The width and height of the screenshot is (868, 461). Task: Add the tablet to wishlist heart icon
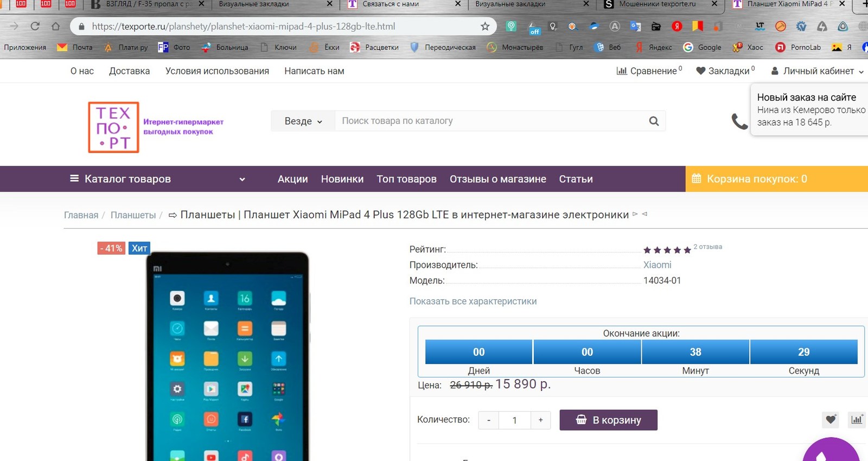(831, 419)
